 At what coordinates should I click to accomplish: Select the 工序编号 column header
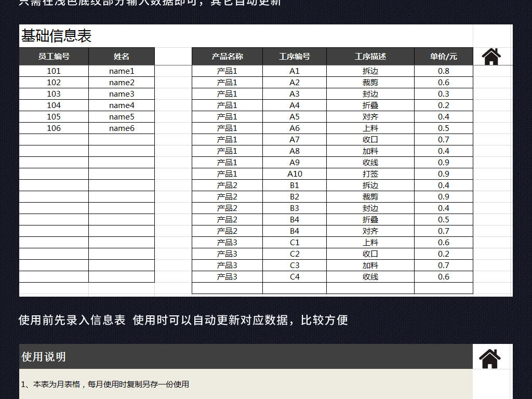[295, 56]
